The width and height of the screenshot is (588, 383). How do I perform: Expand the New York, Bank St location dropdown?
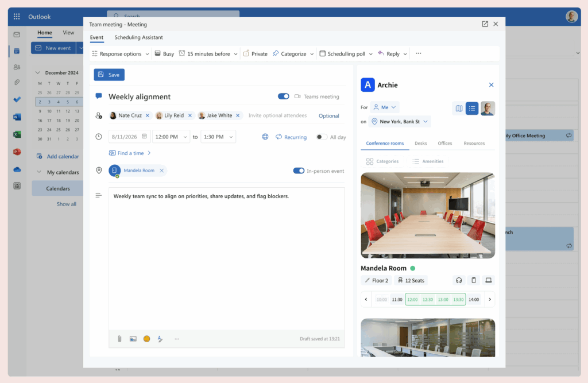tap(400, 121)
